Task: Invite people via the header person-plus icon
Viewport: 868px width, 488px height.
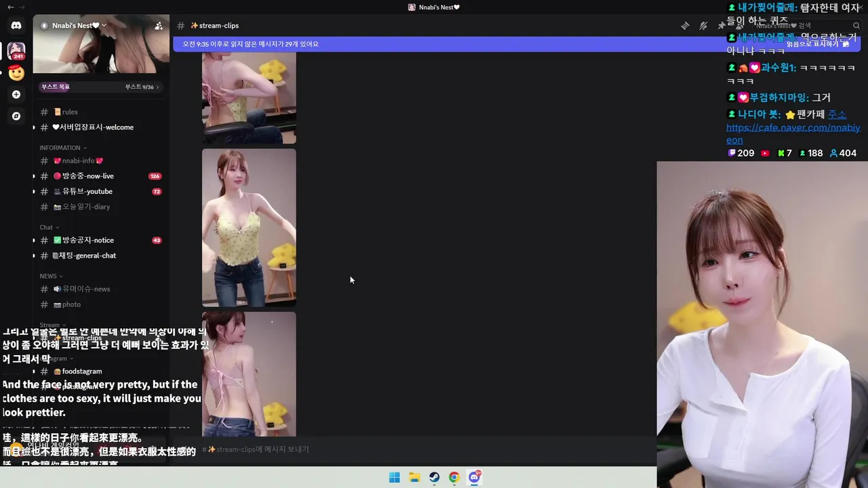Action: click(159, 26)
